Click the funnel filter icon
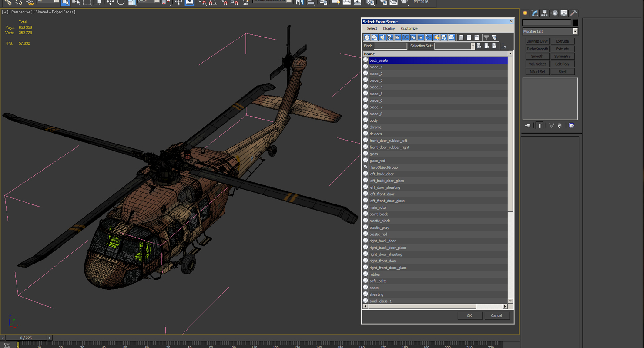This screenshot has height=348, width=644. click(x=486, y=38)
